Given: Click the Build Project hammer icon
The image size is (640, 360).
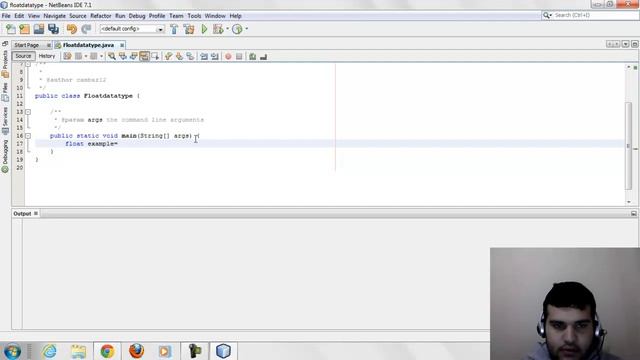Looking at the screenshot, I should (x=174, y=29).
